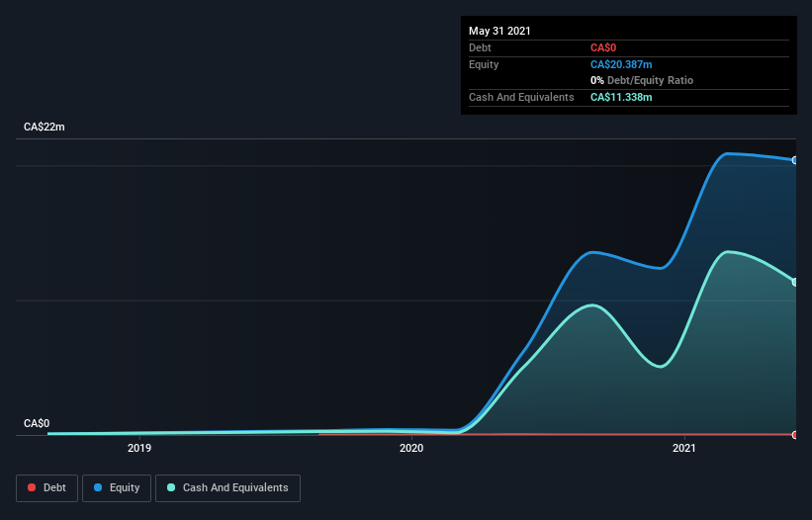Click the blue Equity data point marker
The height and width of the screenshot is (520, 812).
795,160
